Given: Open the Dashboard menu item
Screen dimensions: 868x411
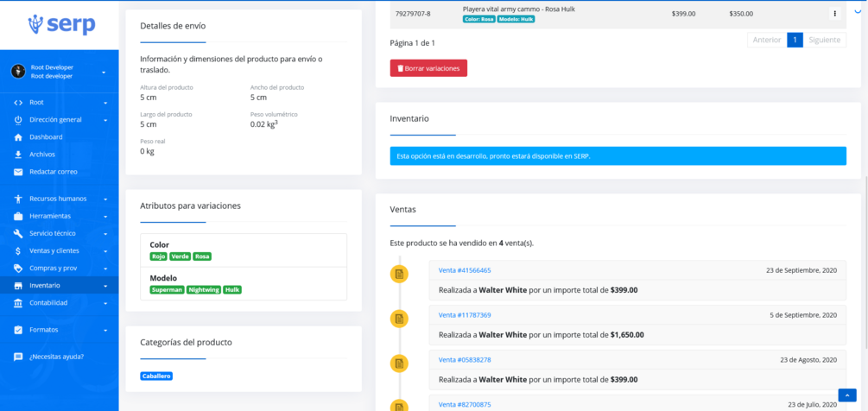Looking at the screenshot, I should coord(60,137).
